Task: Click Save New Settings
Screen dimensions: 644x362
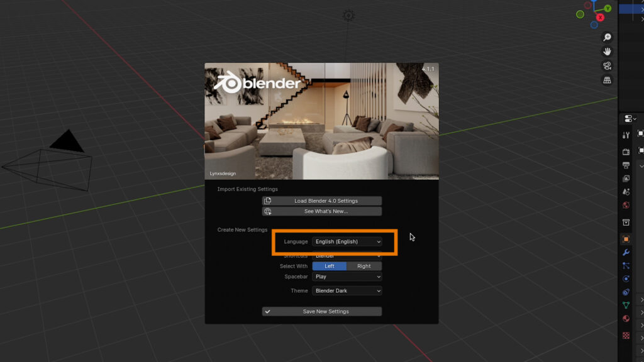Action: pyautogui.click(x=322, y=312)
